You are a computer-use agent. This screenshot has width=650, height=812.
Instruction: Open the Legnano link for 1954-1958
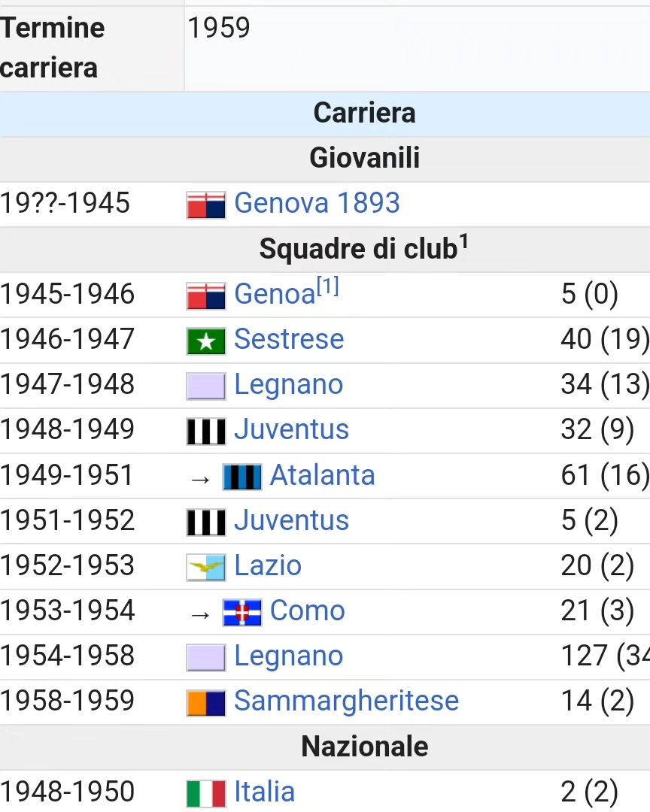(x=289, y=656)
